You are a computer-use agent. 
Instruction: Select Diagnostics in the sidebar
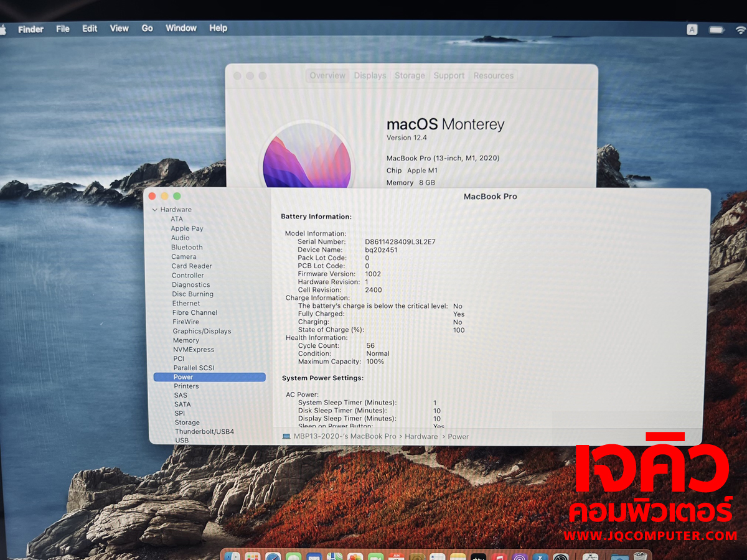(191, 284)
